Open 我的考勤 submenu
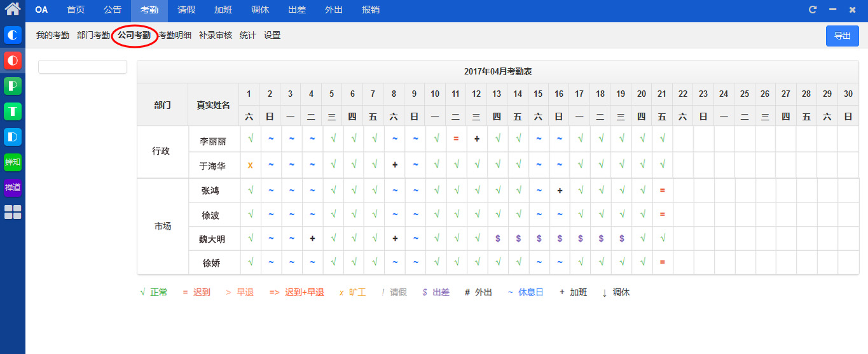This screenshot has width=868, height=354. (x=53, y=36)
